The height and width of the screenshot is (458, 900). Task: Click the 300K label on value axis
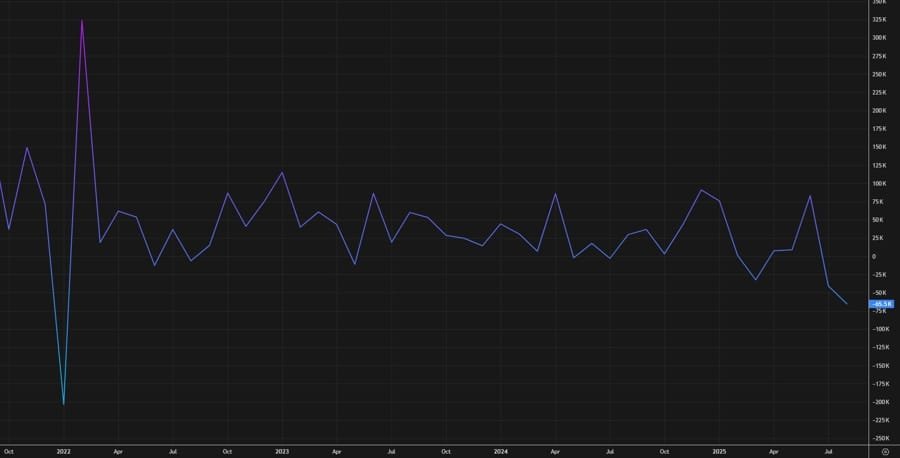[x=879, y=38]
